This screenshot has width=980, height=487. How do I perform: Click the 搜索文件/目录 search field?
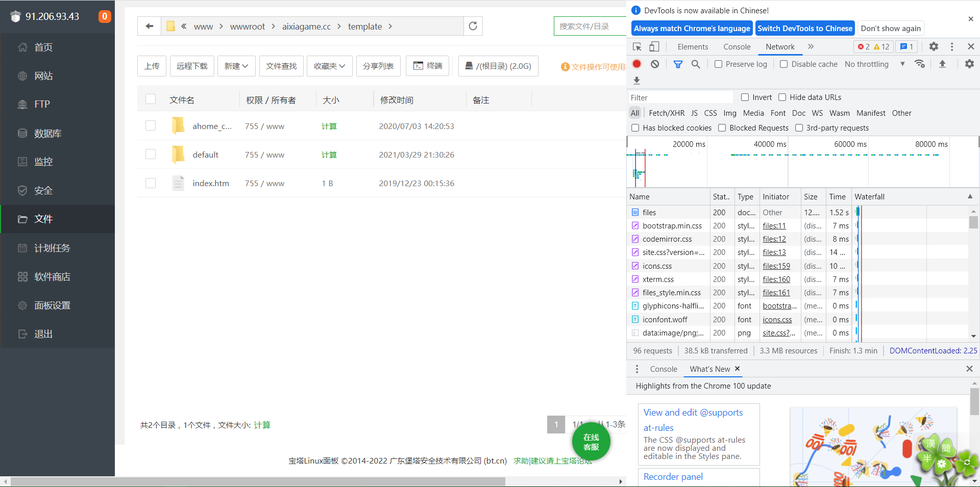click(590, 26)
